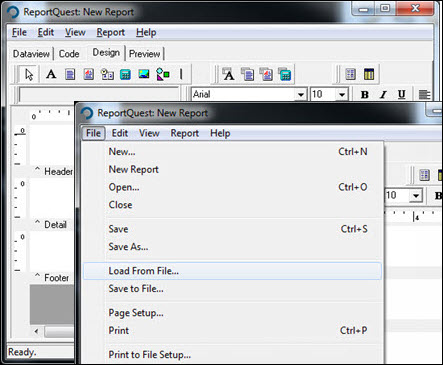The width and height of the screenshot is (443, 365).
Task: Open Report menu in front window
Action: (185, 133)
